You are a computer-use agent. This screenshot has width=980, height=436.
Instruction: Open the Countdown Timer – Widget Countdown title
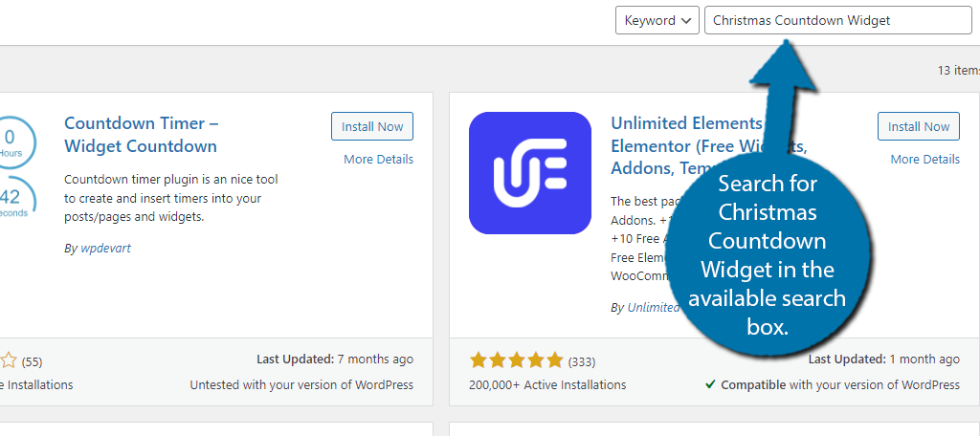(142, 135)
